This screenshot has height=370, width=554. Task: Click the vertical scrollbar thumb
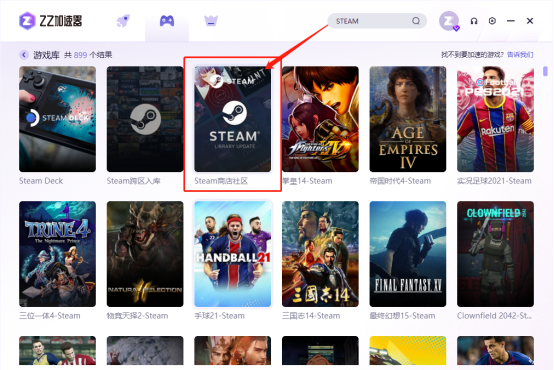coord(545,71)
